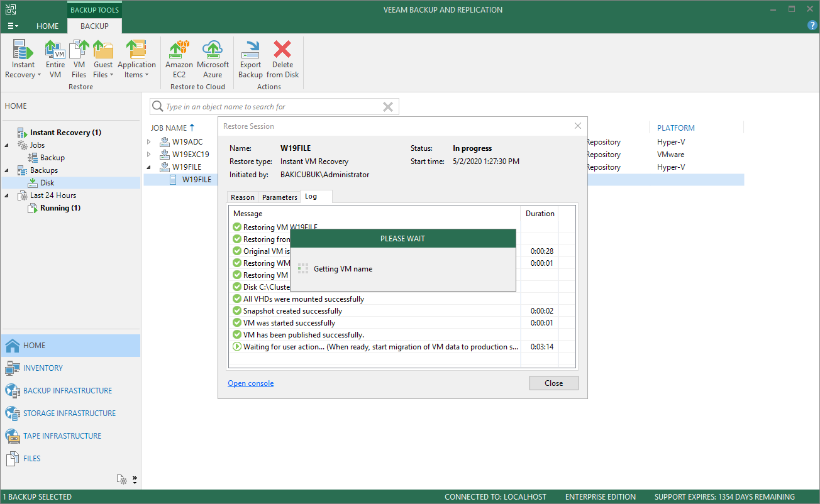Click the Veeam application icon in title bar

(9, 9)
